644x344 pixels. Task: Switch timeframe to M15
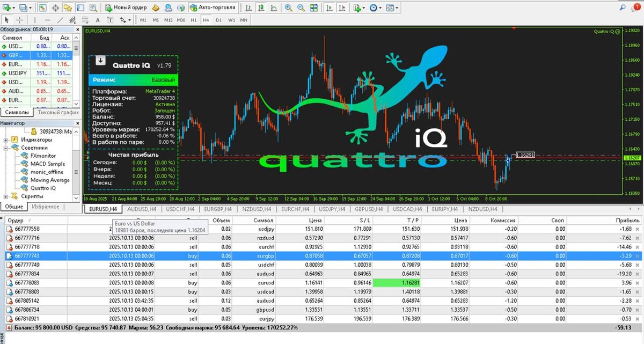tap(169, 20)
